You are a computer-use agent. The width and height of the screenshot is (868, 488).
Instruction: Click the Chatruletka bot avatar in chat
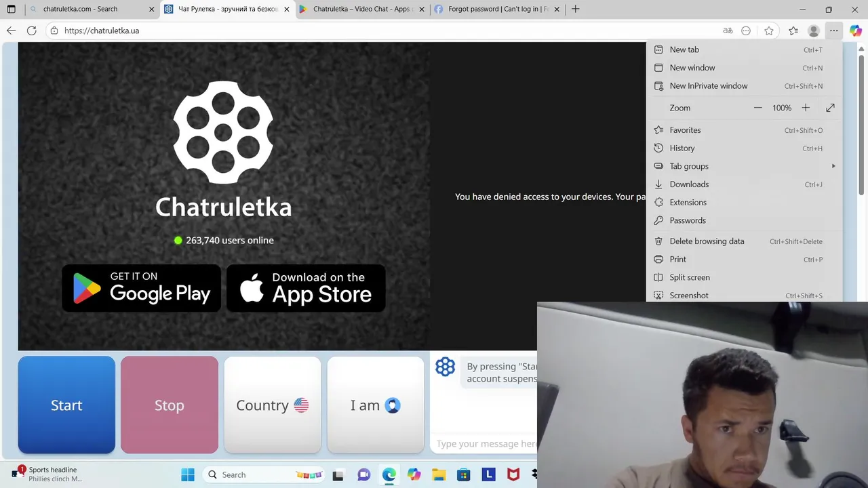coord(445,367)
